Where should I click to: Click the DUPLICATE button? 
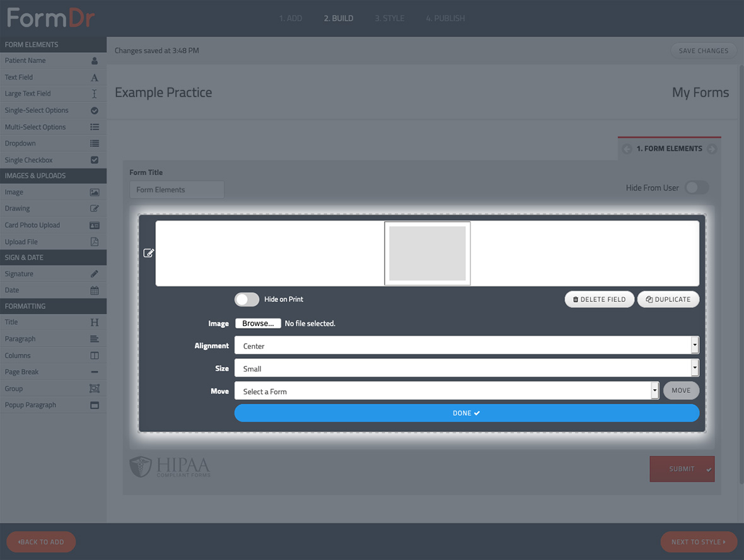(668, 300)
